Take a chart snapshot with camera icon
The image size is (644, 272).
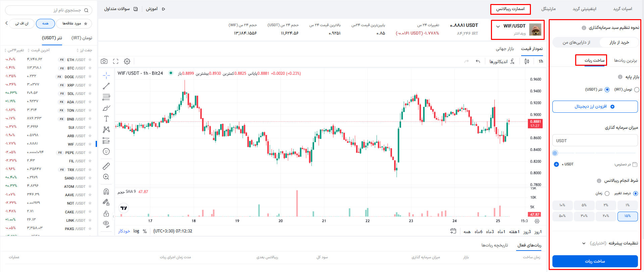[104, 61]
